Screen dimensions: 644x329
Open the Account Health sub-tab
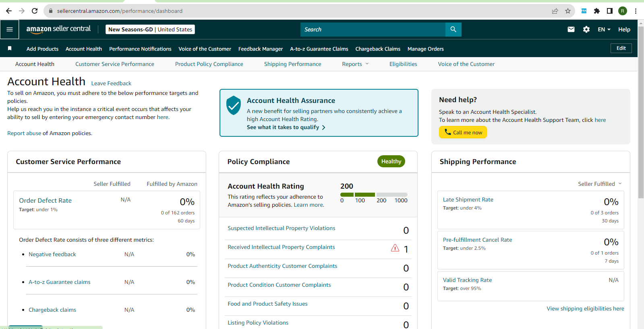click(x=35, y=64)
